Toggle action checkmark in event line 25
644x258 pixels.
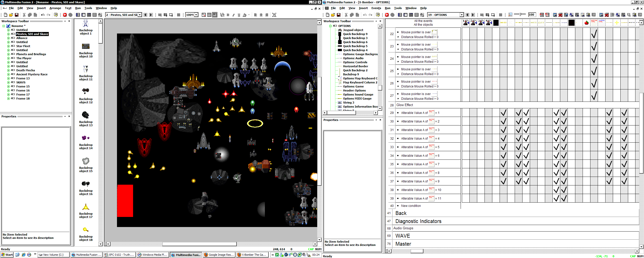click(594, 71)
